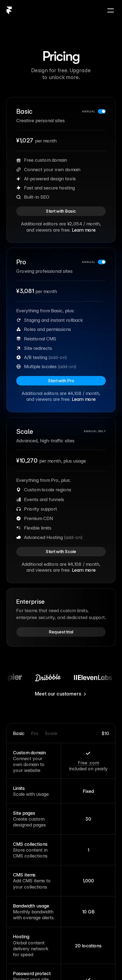Click the Dribbble customer logo

pos(48,678)
